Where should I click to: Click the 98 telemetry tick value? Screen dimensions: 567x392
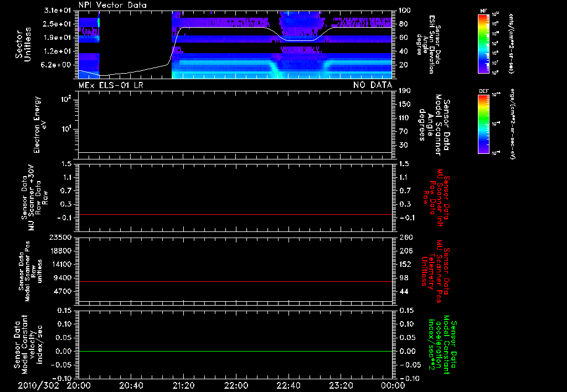pos(404,278)
